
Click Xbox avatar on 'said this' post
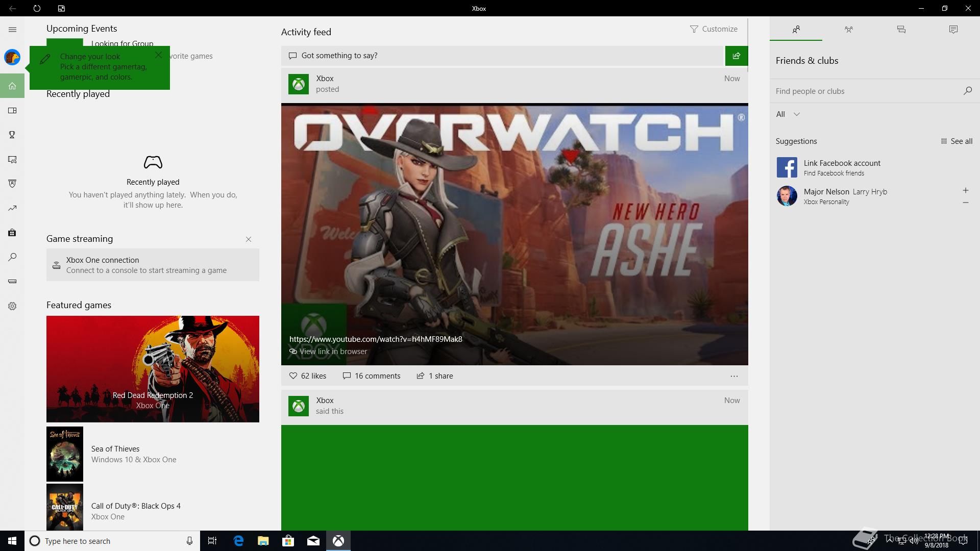(299, 406)
